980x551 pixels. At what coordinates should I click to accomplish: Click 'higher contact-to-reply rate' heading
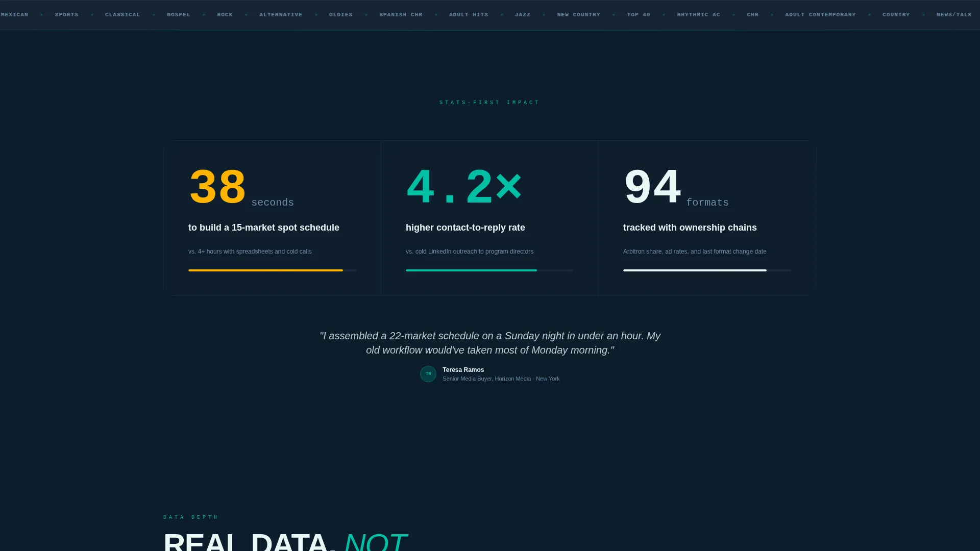click(465, 228)
